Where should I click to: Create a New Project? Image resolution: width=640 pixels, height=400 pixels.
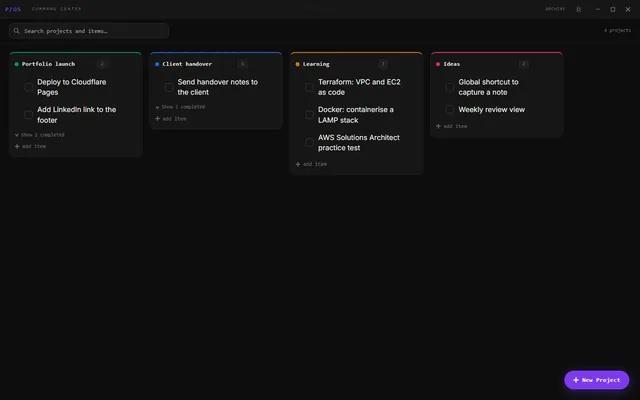coord(596,380)
